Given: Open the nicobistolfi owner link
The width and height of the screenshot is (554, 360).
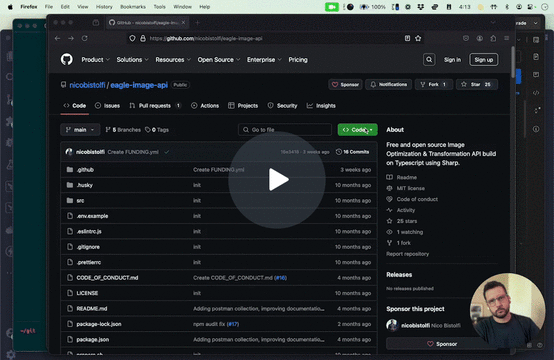Looking at the screenshot, I should pos(87,85).
